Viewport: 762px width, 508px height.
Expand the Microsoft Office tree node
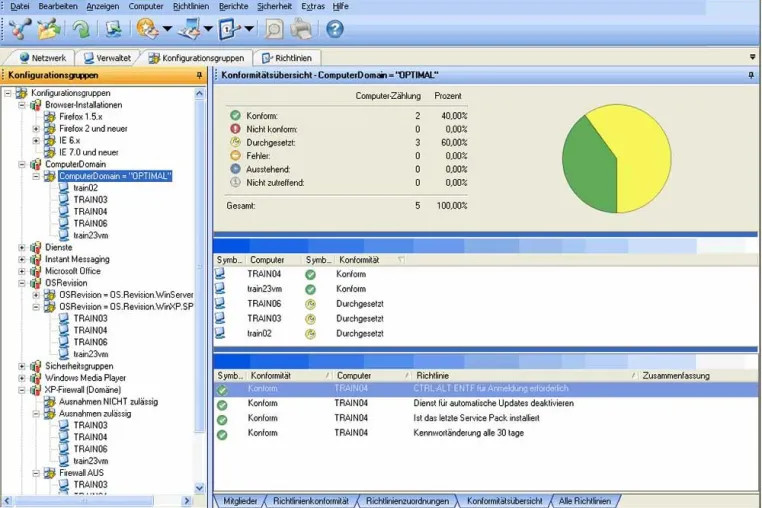pos(22,271)
